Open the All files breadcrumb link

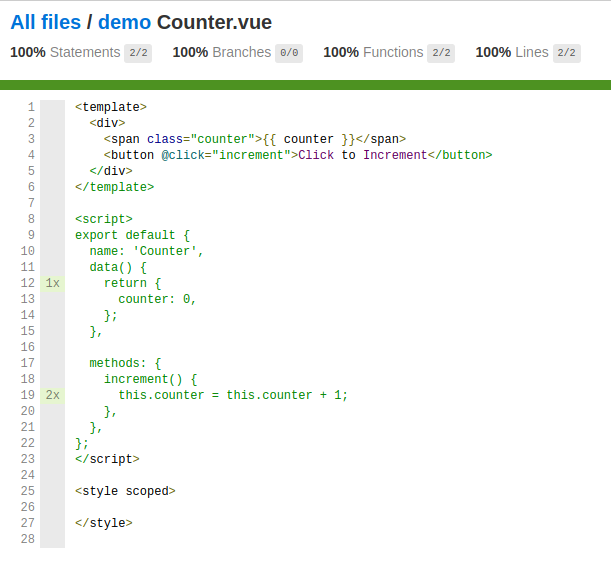pyautogui.click(x=46, y=22)
